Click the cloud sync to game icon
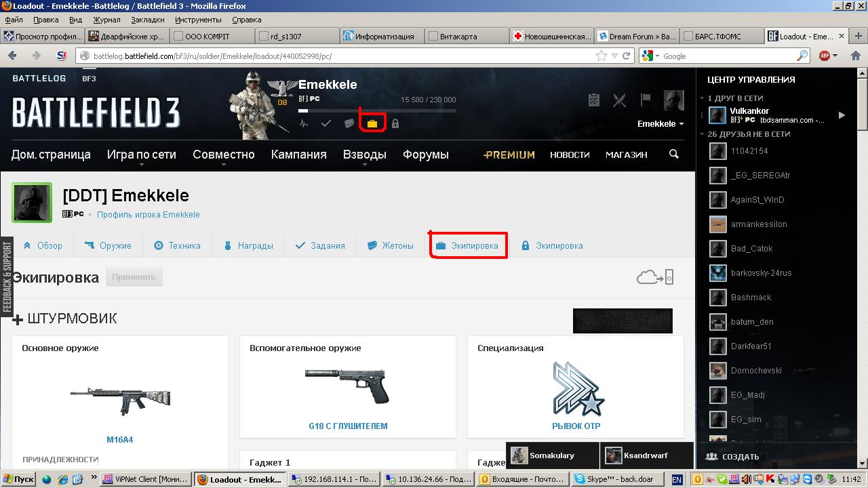Screen dimensions: 868x488 click(x=655, y=277)
